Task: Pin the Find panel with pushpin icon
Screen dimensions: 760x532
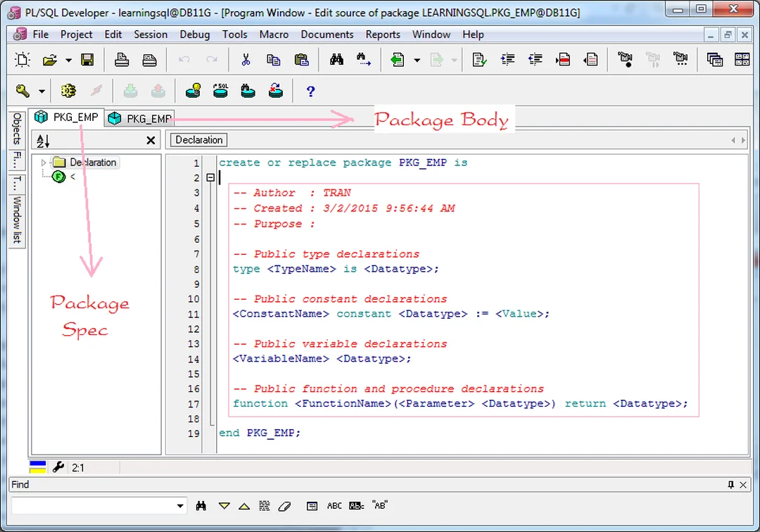Action: pyautogui.click(x=731, y=485)
